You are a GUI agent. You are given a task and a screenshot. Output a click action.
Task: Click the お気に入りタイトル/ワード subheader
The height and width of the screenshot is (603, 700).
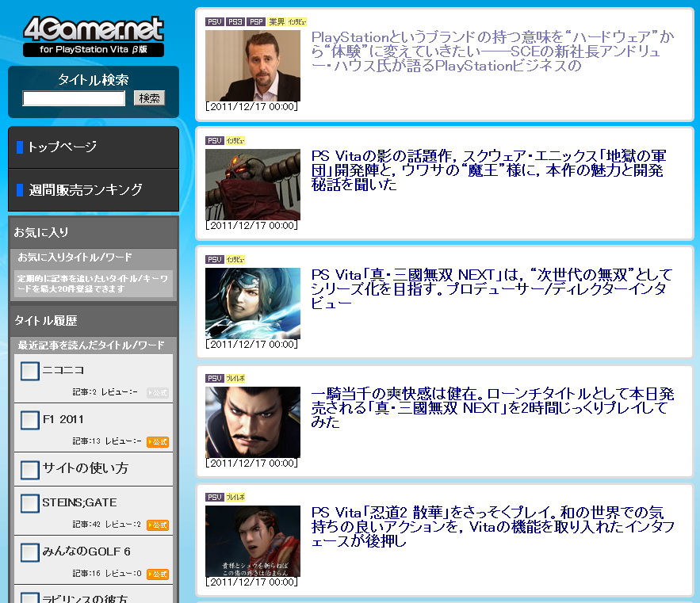75,257
